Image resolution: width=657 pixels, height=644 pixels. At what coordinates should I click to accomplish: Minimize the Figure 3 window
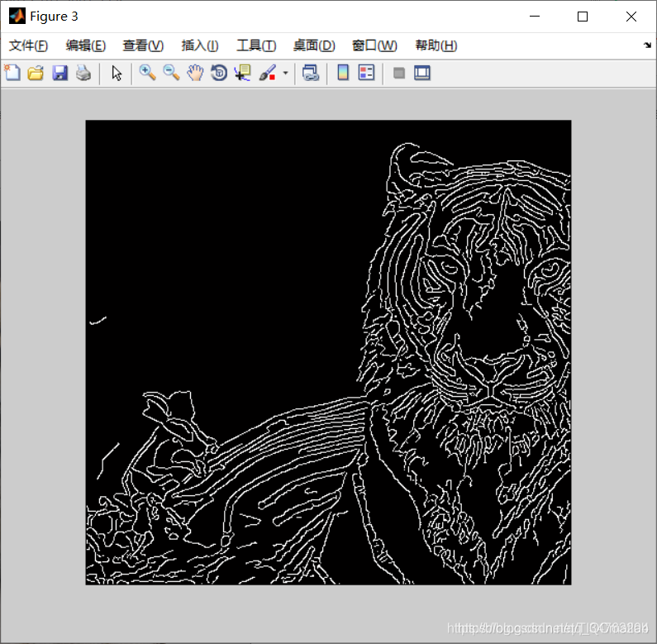pos(535,17)
